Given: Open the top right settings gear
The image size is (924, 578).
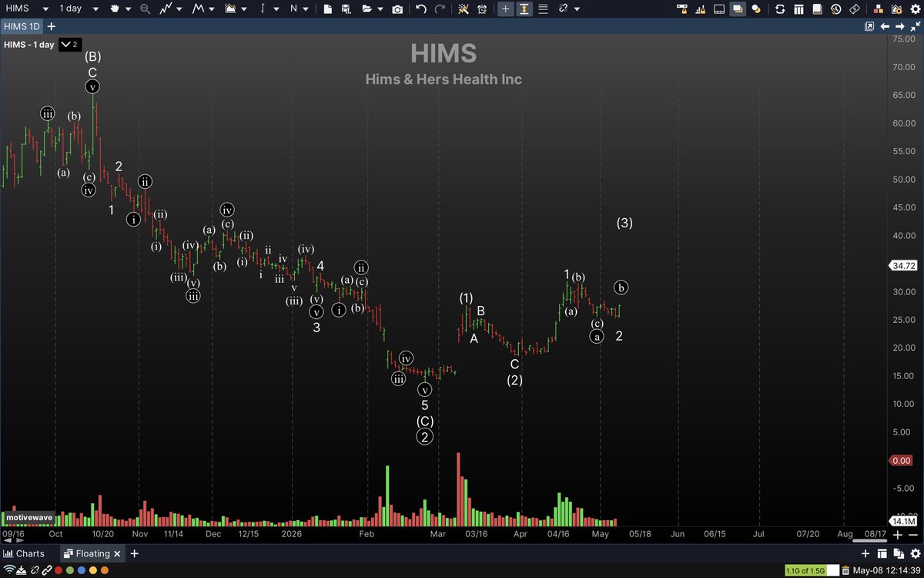Looking at the screenshot, I should coord(915,9).
